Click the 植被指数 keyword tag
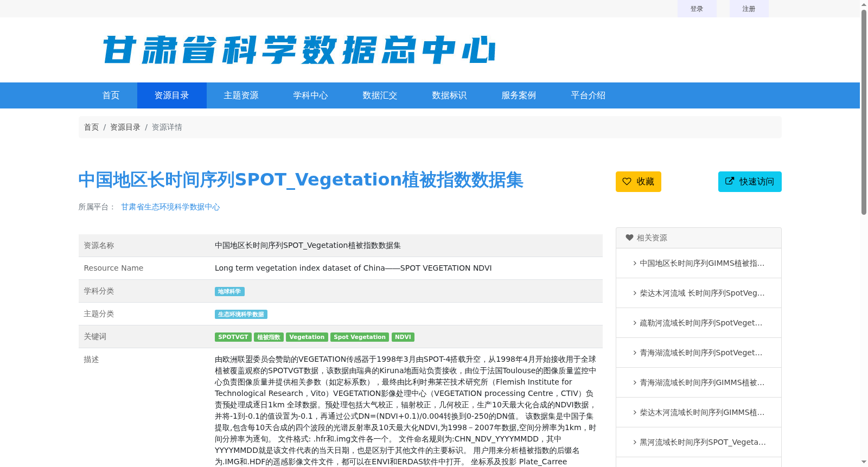868x467 pixels. click(x=269, y=337)
